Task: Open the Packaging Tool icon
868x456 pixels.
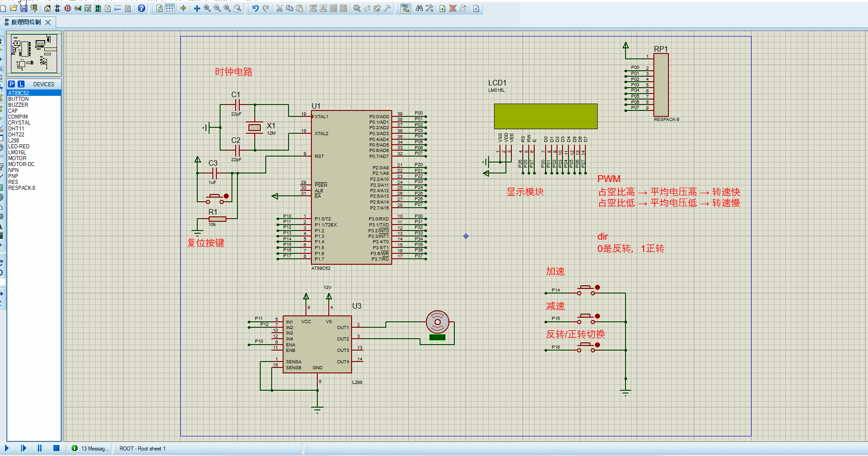Action: click(377, 8)
